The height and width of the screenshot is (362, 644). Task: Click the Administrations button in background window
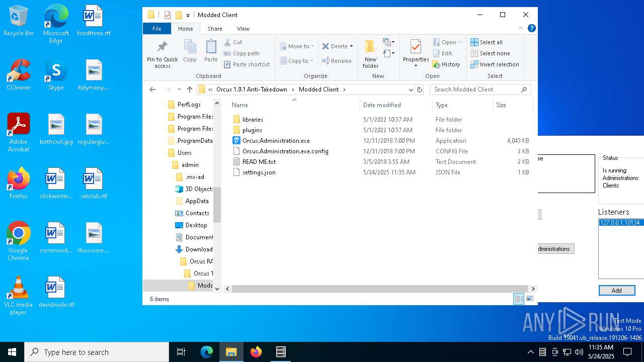(x=555, y=249)
